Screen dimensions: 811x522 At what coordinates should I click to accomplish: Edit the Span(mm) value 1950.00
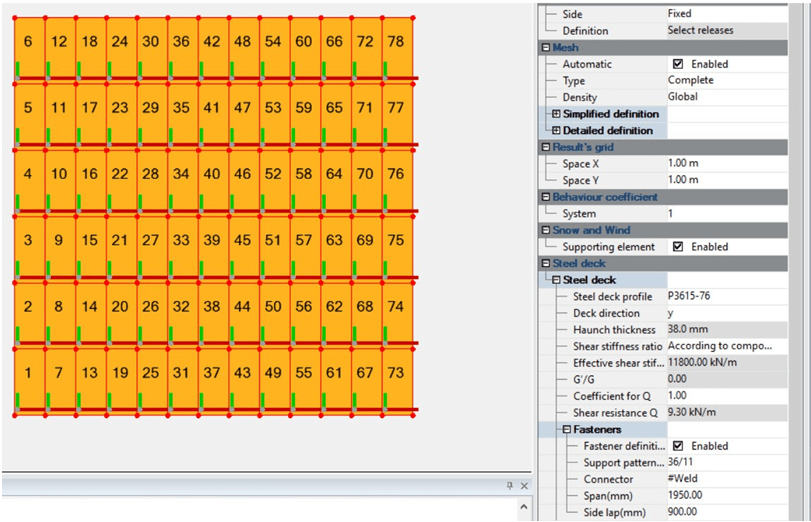[x=725, y=496]
